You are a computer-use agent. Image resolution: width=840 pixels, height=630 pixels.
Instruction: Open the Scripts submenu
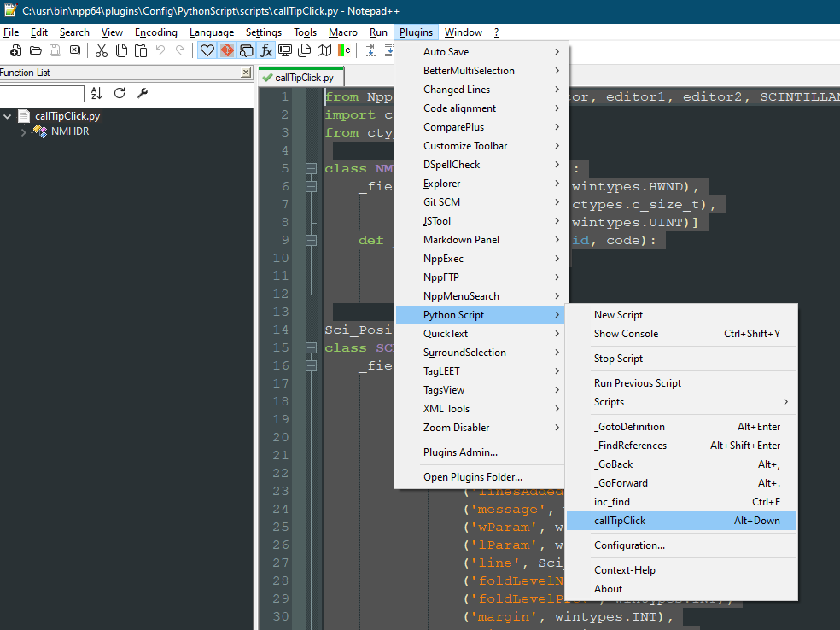(x=681, y=402)
